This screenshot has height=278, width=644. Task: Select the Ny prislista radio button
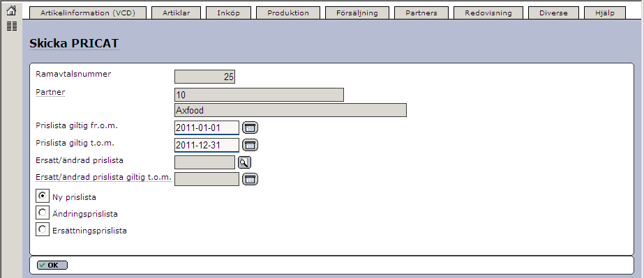pos(43,196)
